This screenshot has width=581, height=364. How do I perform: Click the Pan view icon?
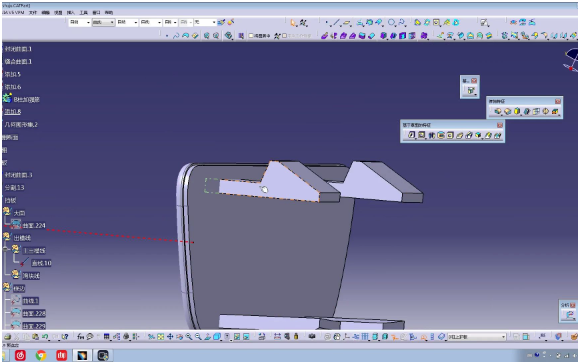pyautogui.click(x=170, y=337)
